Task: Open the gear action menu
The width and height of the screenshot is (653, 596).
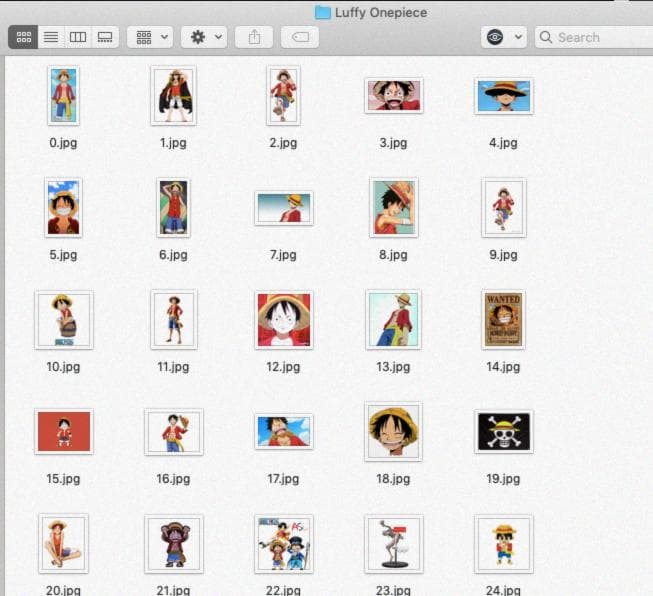Action: (205, 37)
